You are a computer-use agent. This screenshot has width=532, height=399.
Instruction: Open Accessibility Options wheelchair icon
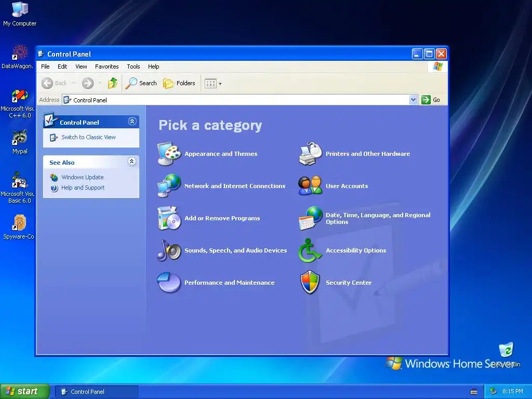[310, 250]
